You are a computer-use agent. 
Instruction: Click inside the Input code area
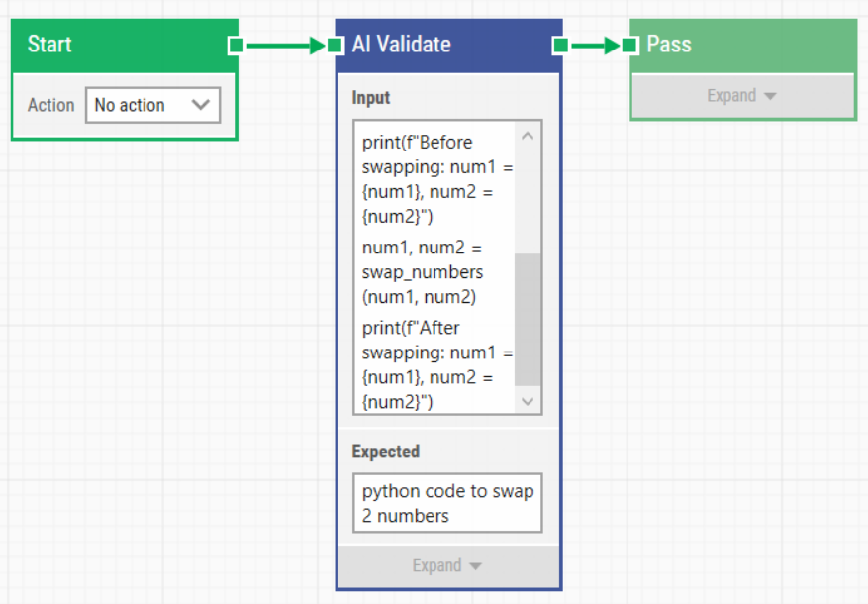(435, 267)
